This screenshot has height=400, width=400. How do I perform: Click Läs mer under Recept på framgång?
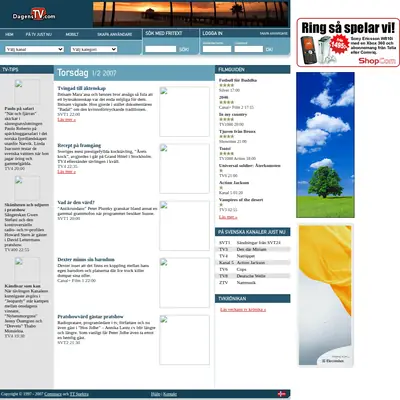(x=66, y=172)
